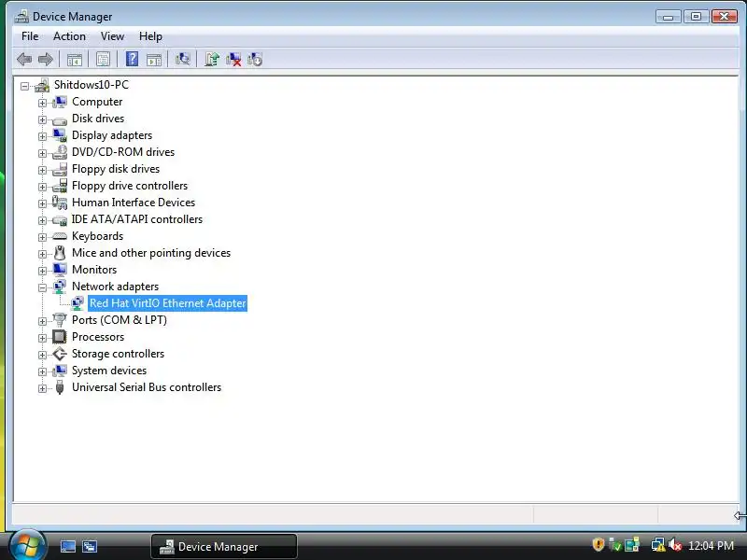This screenshot has height=560, width=747.
Task: Expand the Processors category
Action: [42, 338]
